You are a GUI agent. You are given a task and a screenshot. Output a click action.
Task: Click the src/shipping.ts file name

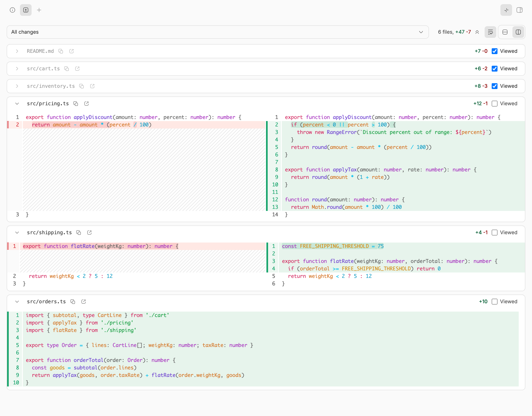tap(49, 233)
